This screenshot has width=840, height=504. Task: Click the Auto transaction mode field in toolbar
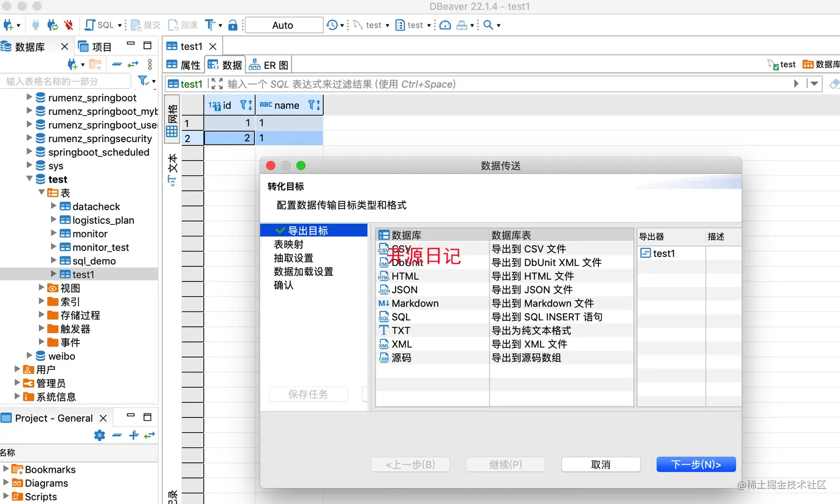(283, 25)
